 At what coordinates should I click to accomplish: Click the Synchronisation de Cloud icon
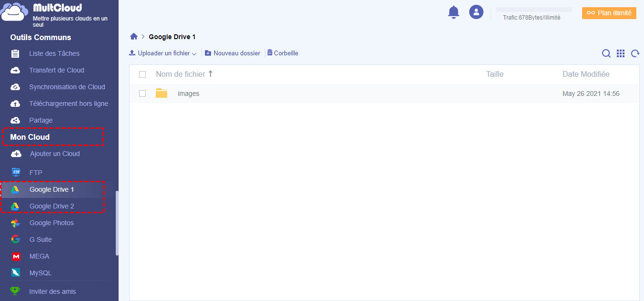[15, 87]
